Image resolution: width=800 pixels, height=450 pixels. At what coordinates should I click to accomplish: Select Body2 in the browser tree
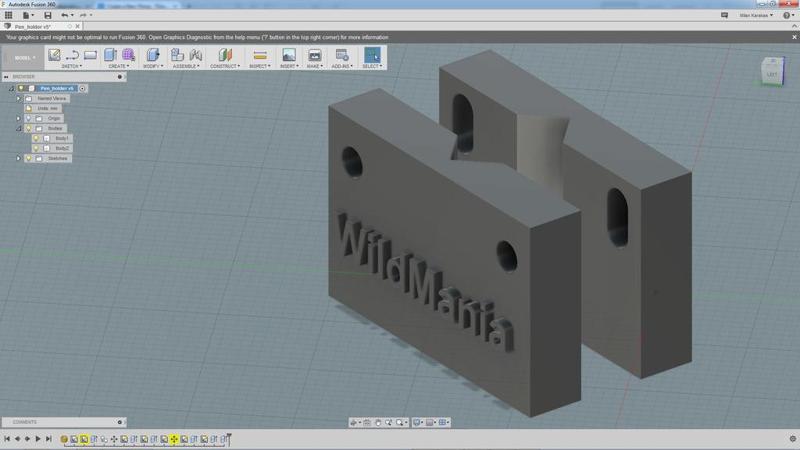click(x=63, y=148)
